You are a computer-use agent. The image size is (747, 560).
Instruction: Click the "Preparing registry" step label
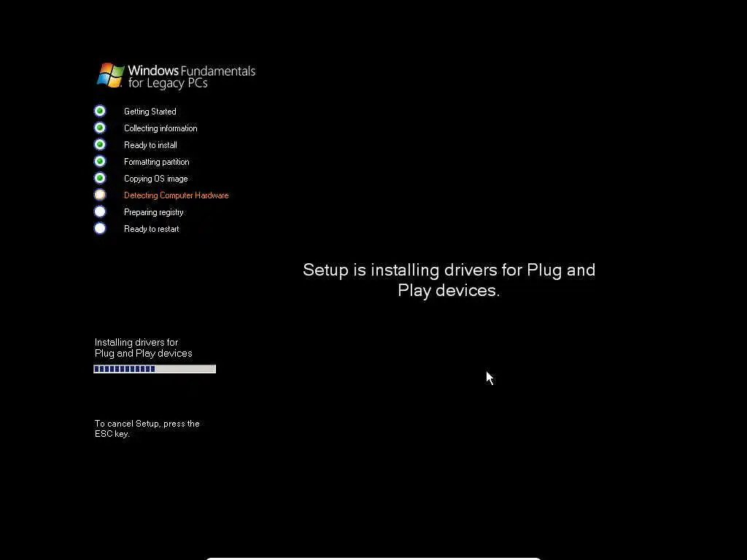154,212
